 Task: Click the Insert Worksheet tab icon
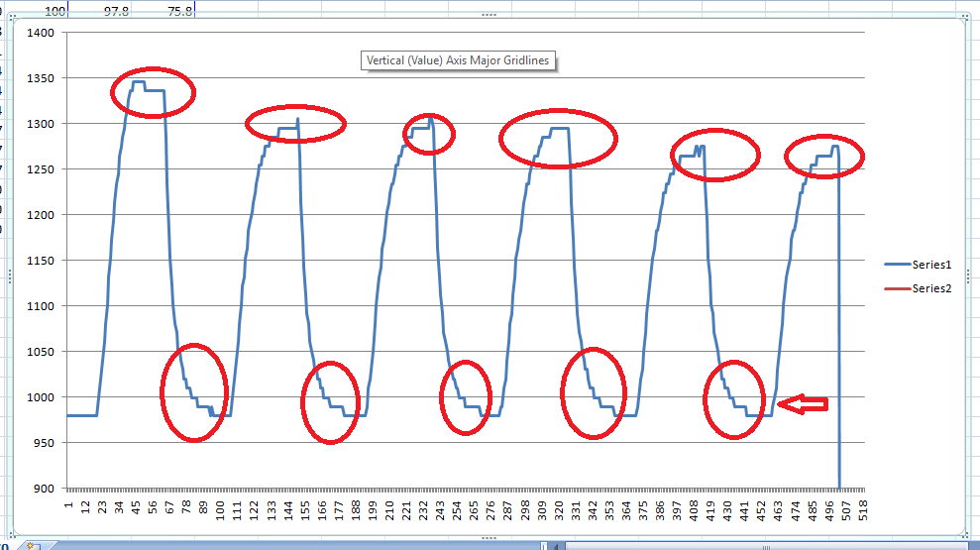click(34, 545)
